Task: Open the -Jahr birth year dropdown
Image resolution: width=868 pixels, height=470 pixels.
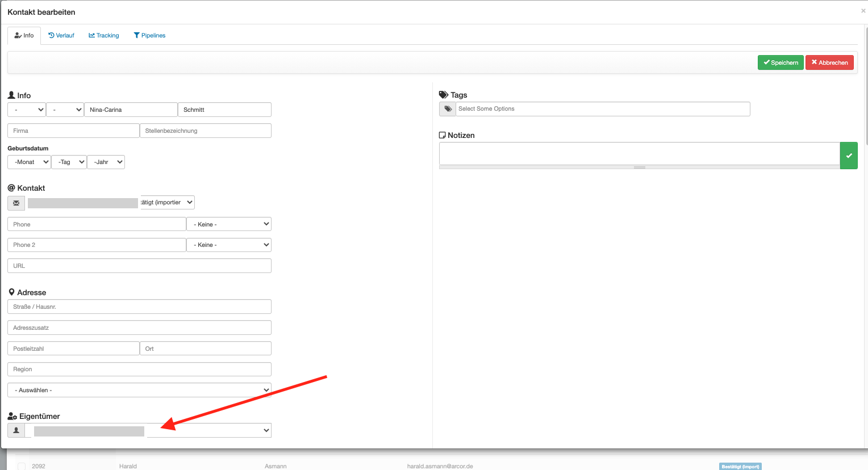Action: coord(106,162)
